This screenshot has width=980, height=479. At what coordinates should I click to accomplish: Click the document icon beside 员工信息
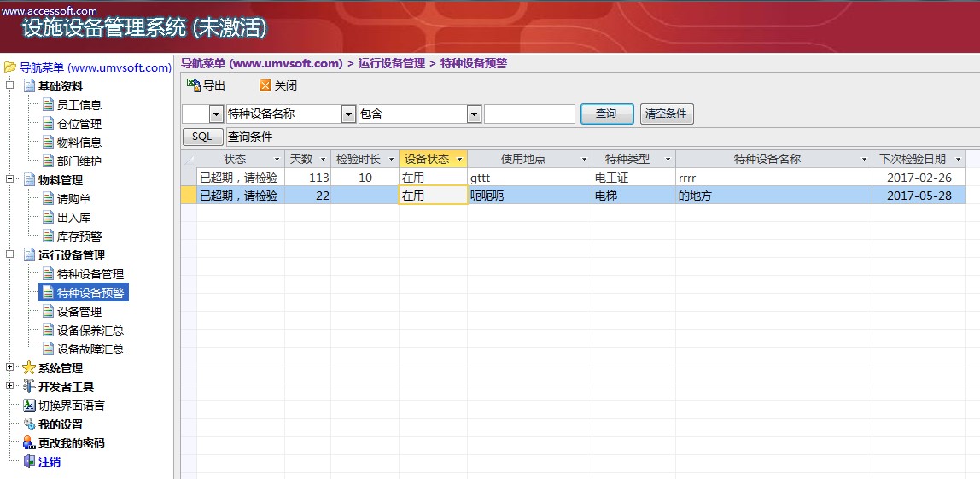(48, 104)
